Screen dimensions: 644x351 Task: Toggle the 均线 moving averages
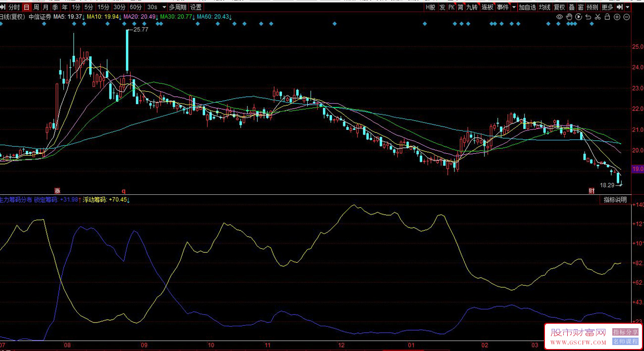(x=545, y=7)
